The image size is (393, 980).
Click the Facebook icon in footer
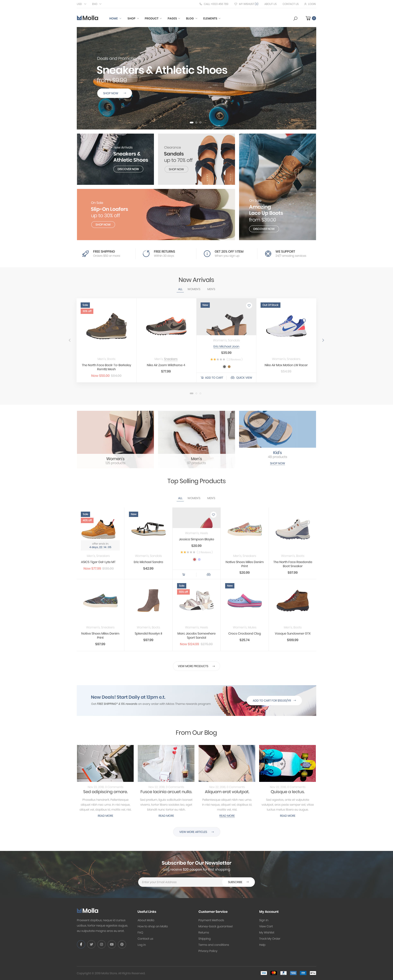tap(81, 944)
